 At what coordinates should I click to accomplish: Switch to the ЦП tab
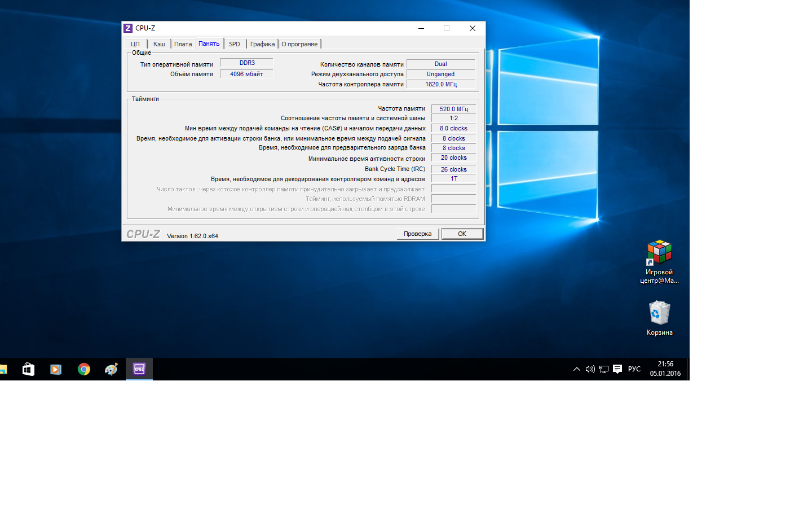click(135, 44)
